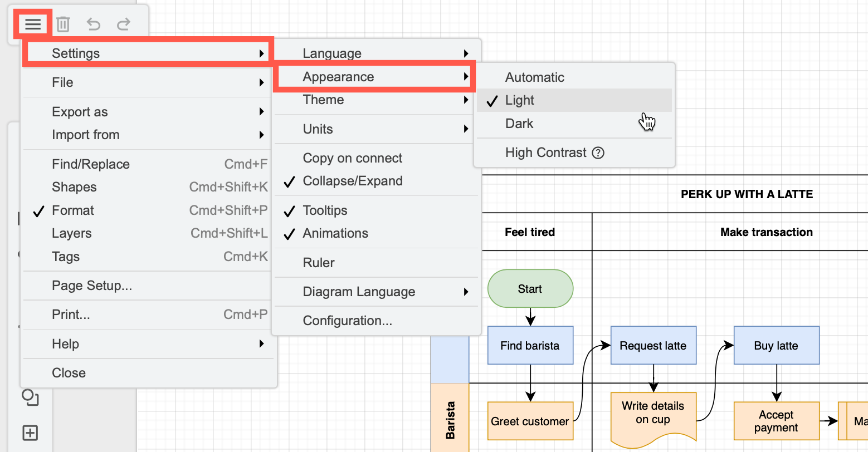The height and width of the screenshot is (452, 868).
Task: Expand the Language submenu
Action: click(332, 53)
